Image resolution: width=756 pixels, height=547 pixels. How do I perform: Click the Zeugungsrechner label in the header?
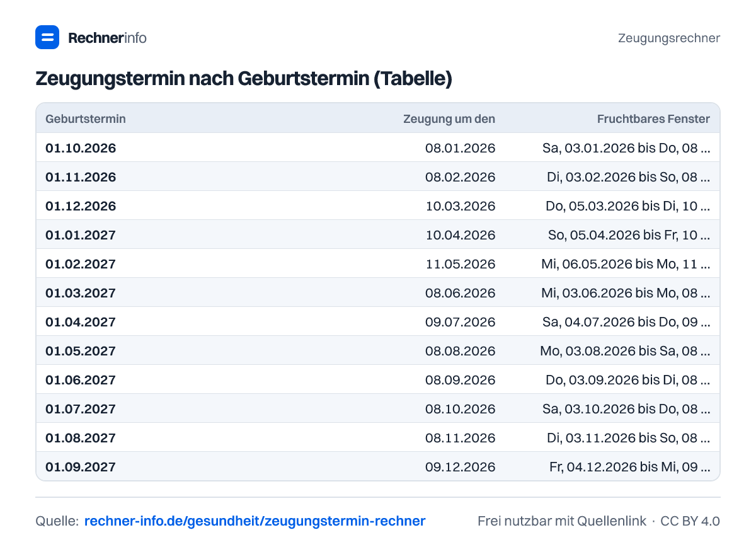669,38
